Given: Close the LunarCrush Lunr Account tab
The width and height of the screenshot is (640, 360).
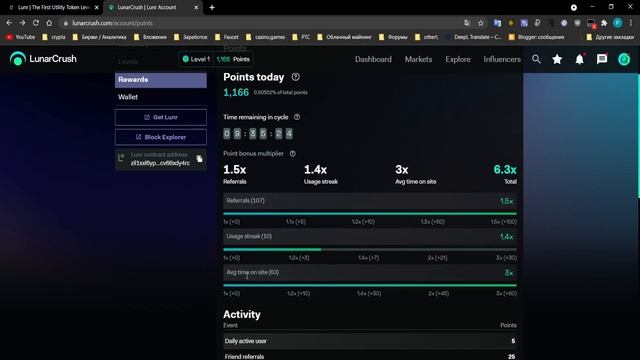Looking at the screenshot, I should point(196,7).
